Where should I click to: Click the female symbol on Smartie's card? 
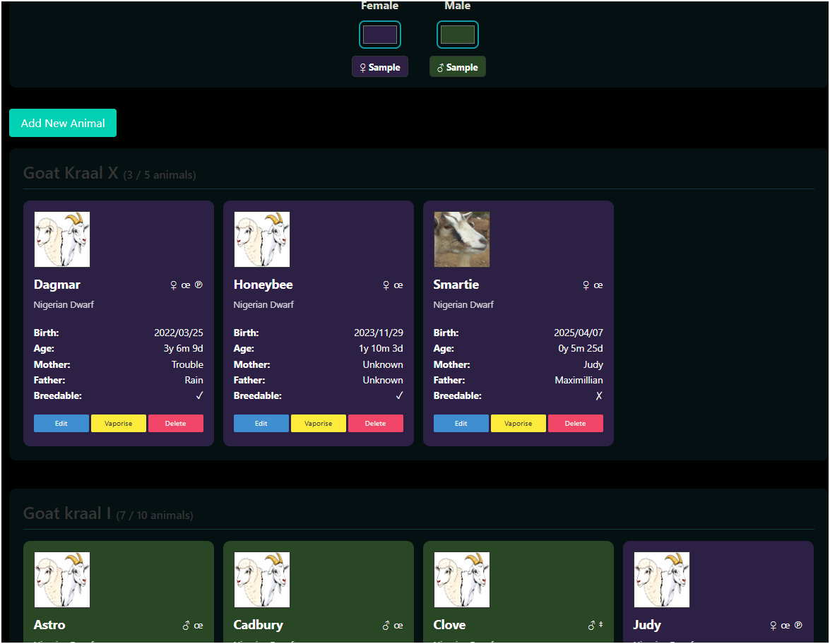click(x=586, y=285)
